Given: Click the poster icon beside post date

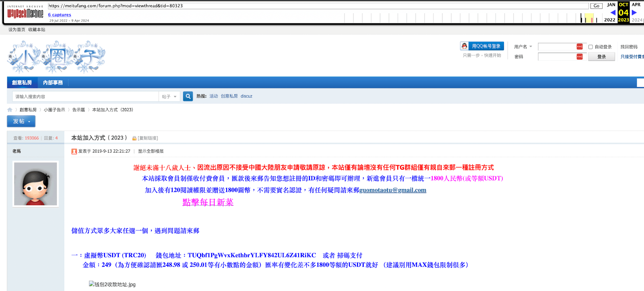Looking at the screenshot, I should (x=74, y=152).
